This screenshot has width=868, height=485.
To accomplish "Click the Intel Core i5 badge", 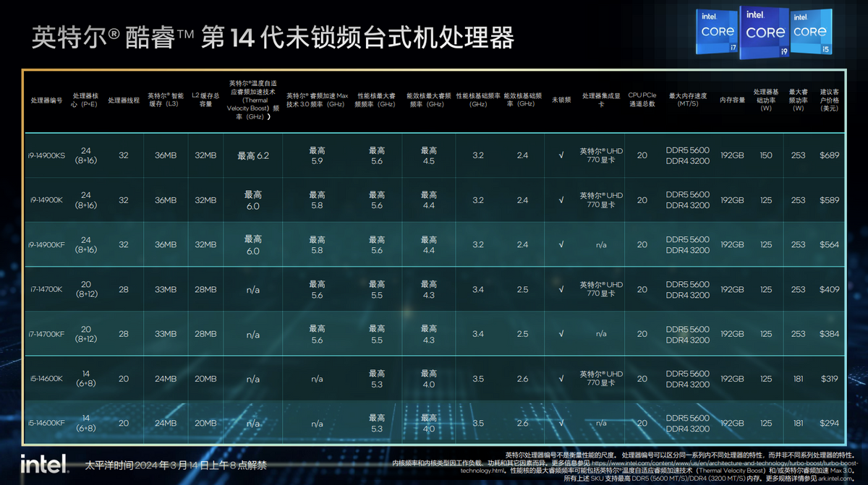I will [x=810, y=33].
